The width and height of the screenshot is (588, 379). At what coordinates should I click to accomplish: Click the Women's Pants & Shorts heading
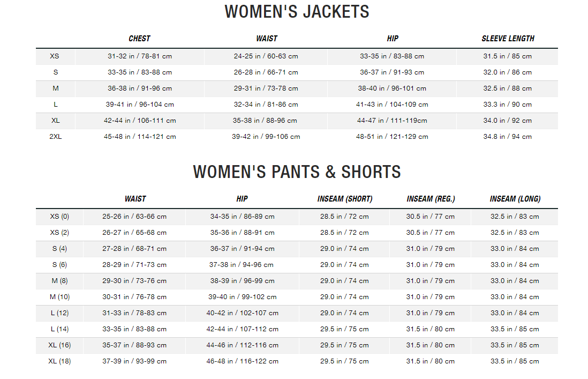click(x=297, y=172)
